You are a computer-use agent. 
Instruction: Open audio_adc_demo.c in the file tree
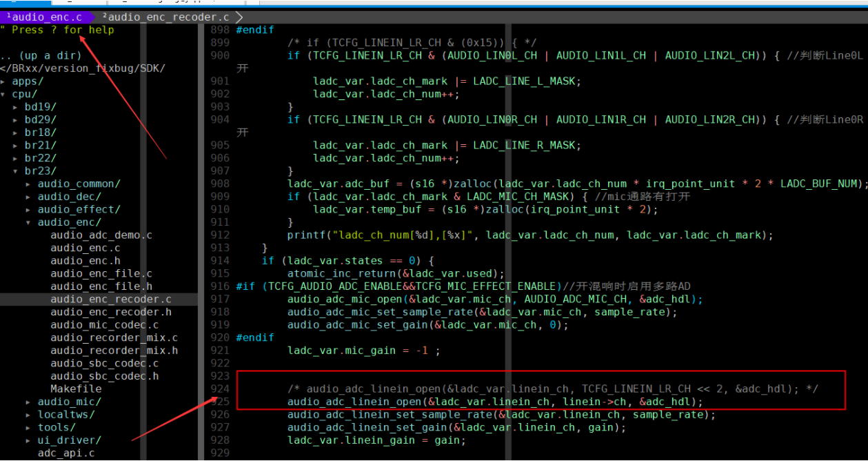click(101, 235)
